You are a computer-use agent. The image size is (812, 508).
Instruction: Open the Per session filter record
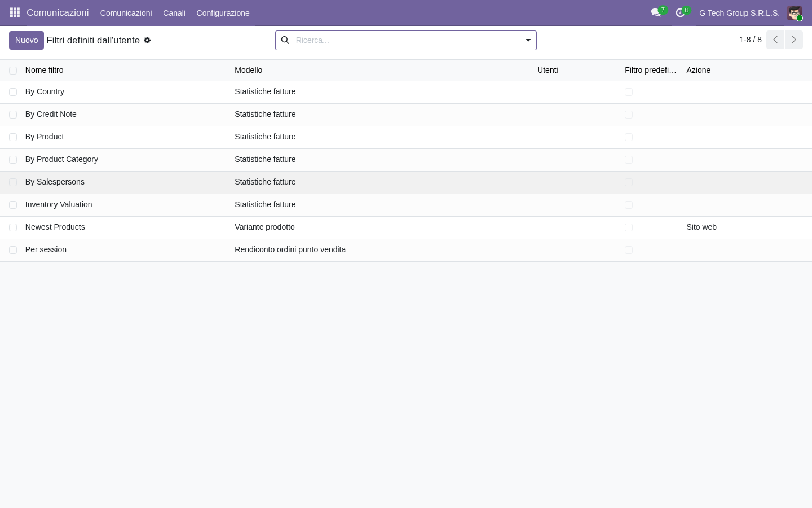click(x=46, y=249)
